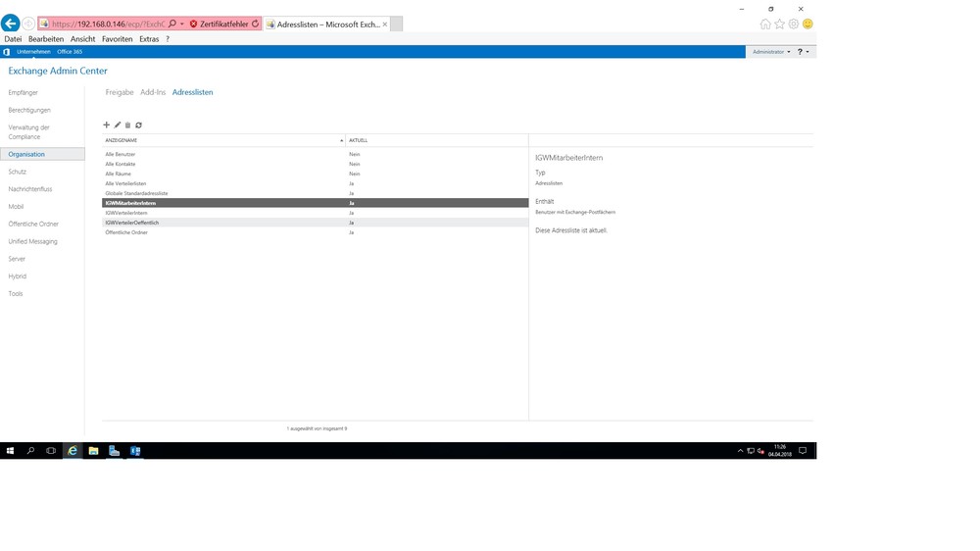Click the plus icon to add address list
The height and width of the screenshot is (551, 980).
pos(107,125)
